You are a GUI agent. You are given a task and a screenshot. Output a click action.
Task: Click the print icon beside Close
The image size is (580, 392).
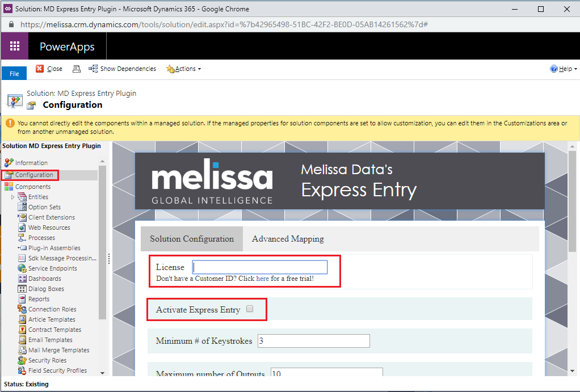pyautogui.click(x=77, y=69)
